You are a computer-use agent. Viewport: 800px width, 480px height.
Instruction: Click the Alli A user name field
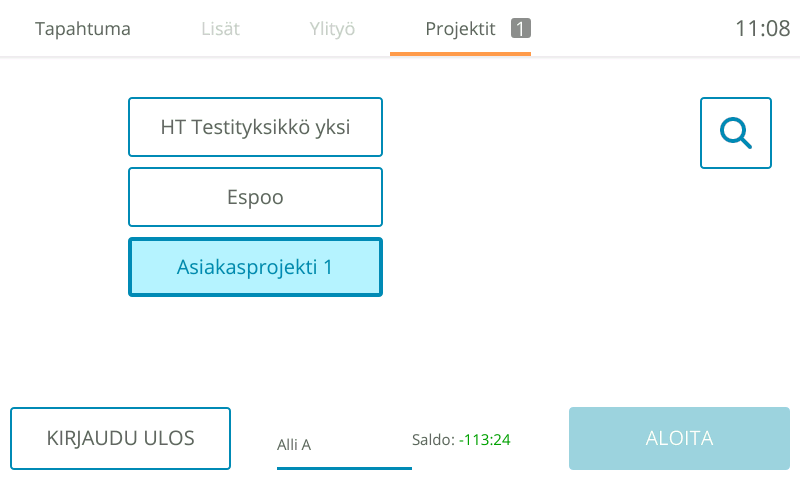(x=344, y=445)
